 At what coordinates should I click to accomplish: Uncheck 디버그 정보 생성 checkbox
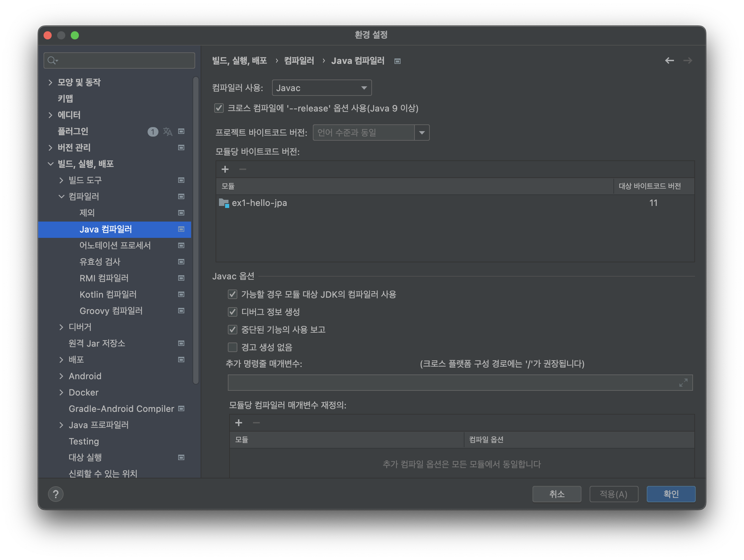tap(233, 312)
